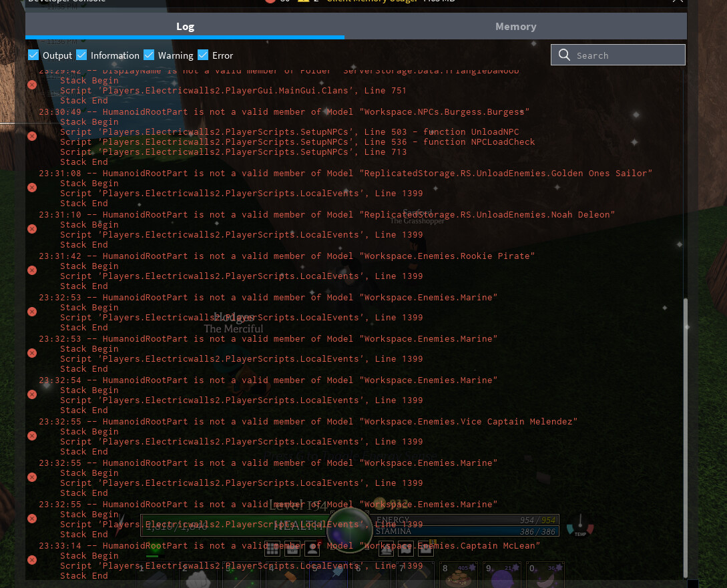Viewport: 727px width, 588px height.
Task: Disable the Warning filter checkbox
Action: [149, 55]
